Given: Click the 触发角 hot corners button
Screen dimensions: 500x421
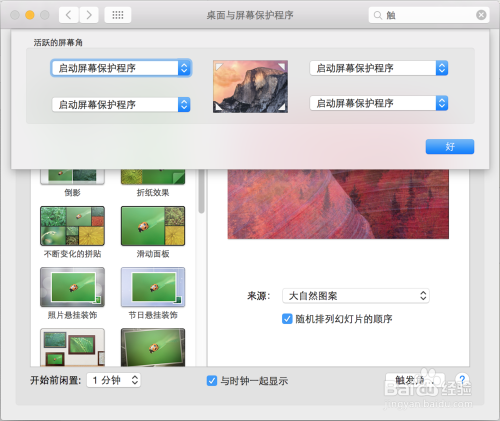Looking at the screenshot, I should pyautogui.click(x=415, y=380).
